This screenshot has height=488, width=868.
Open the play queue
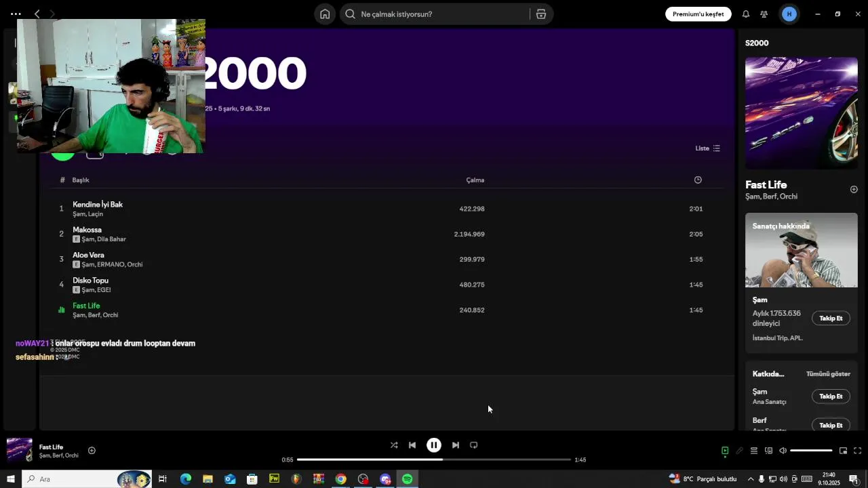point(753,451)
